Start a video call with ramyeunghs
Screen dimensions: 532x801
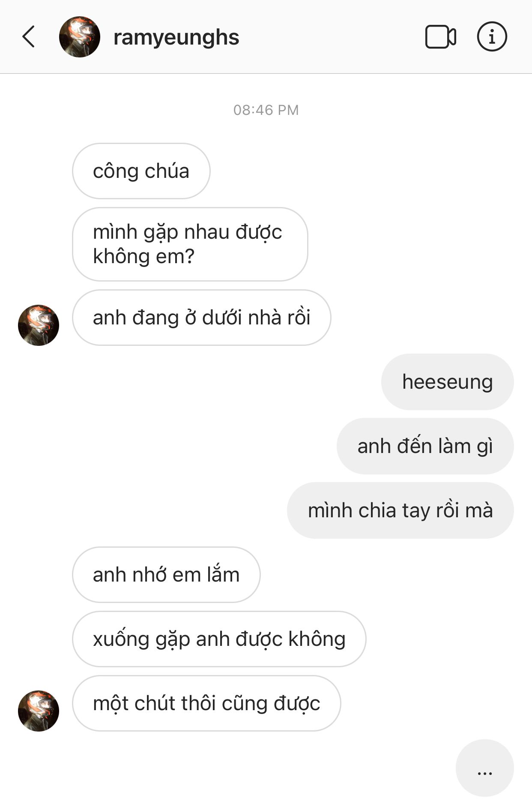pos(440,37)
